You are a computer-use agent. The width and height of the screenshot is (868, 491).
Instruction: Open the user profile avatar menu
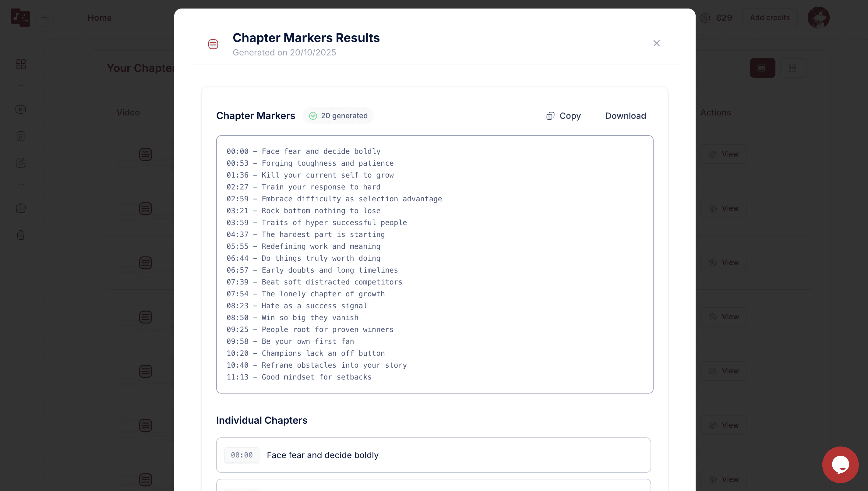point(818,18)
